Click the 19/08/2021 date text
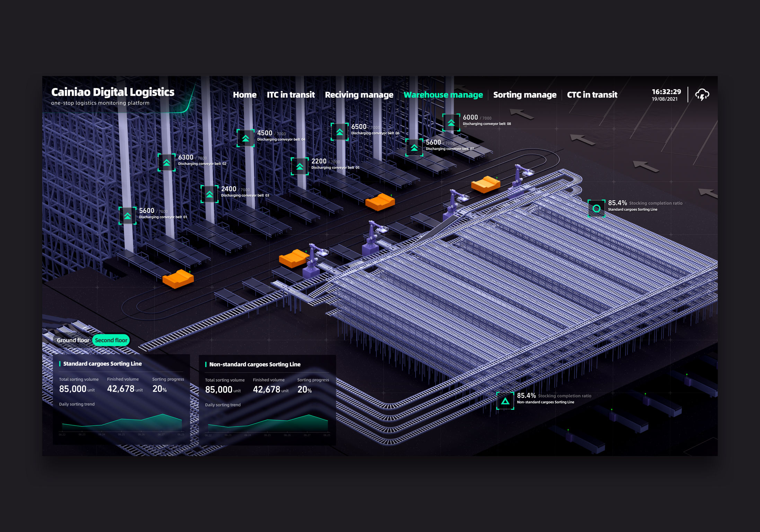The image size is (760, 532). click(664, 99)
